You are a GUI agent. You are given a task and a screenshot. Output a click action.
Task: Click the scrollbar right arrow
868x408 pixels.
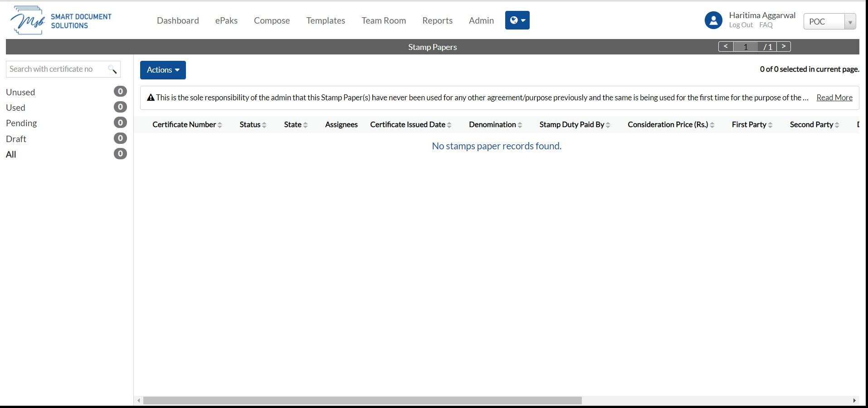click(x=854, y=401)
